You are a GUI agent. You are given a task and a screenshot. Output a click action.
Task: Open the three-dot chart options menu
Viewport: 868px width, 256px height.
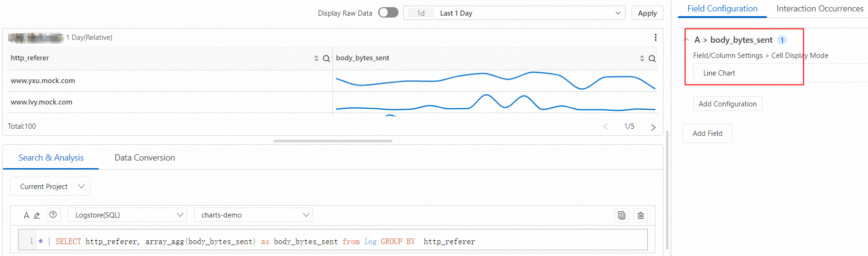655,38
